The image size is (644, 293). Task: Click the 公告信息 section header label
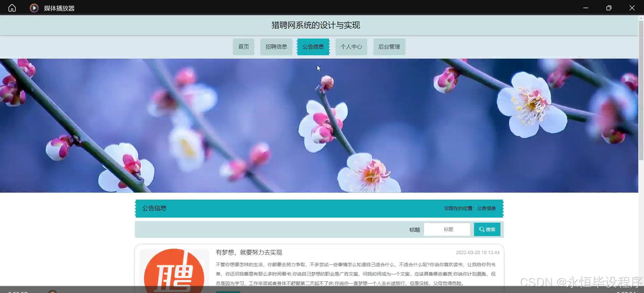click(x=154, y=208)
